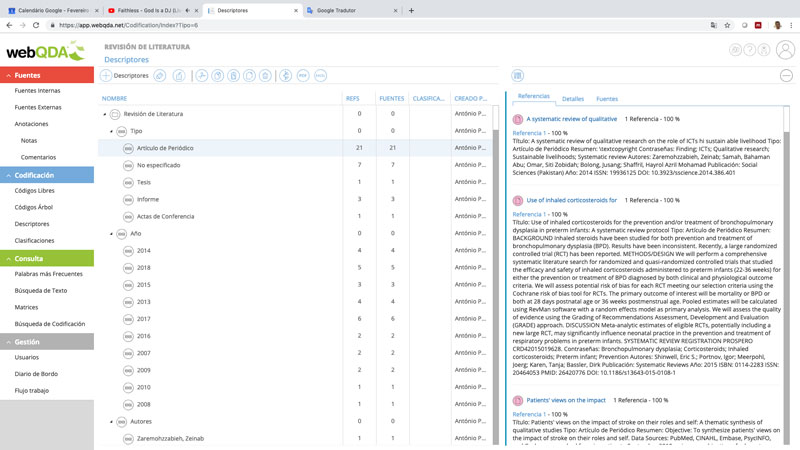The height and width of the screenshot is (450, 800).
Task: Click the descriptor icon beside Informe
Action: [x=128, y=199]
